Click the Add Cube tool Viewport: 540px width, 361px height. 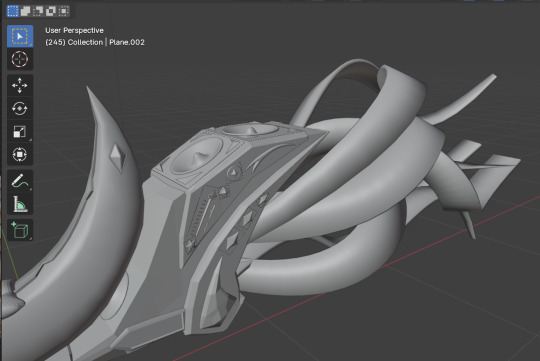coord(20,230)
